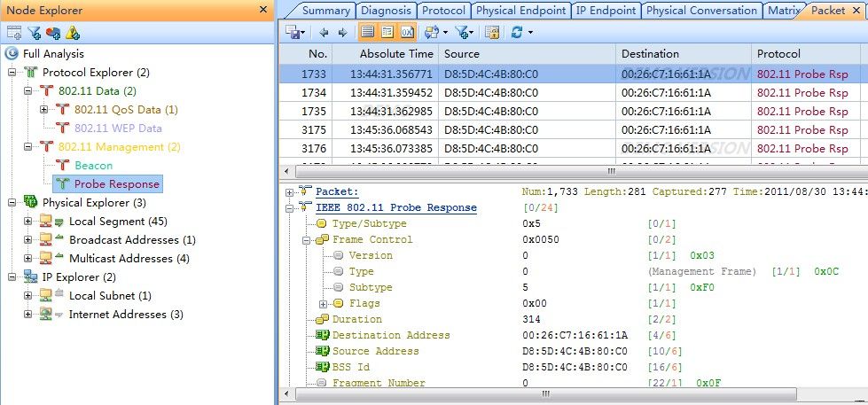The width and height of the screenshot is (868, 405).
Task: Collapse the Frame Control field
Action: [x=307, y=239]
